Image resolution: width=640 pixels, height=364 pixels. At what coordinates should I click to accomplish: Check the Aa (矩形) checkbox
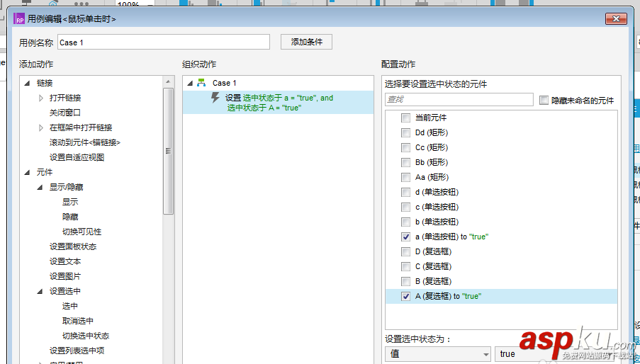tap(405, 177)
